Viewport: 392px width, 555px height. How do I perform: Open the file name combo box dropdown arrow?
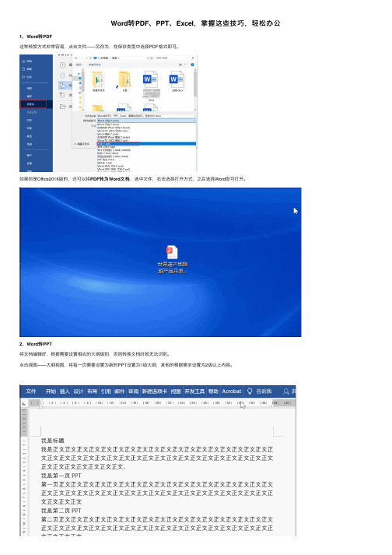(194, 116)
